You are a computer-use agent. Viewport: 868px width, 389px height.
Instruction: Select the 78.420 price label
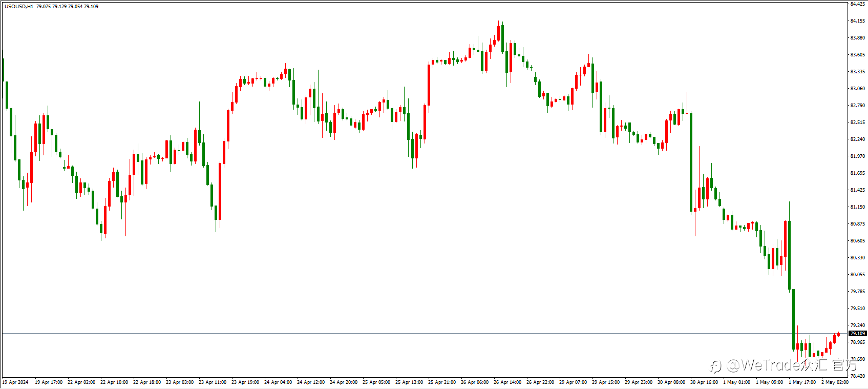tap(858, 376)
